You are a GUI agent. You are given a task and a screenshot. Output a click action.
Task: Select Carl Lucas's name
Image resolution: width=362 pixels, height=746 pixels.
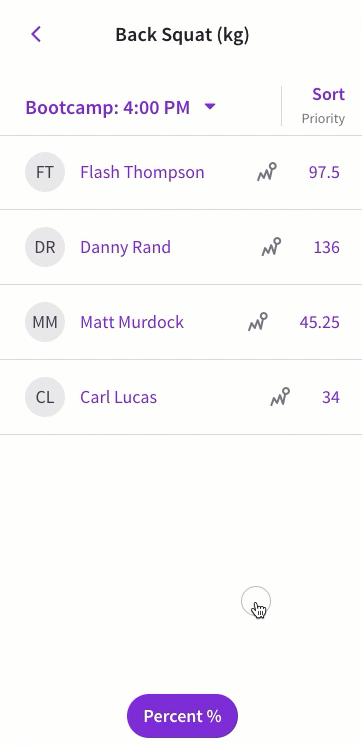118,397
